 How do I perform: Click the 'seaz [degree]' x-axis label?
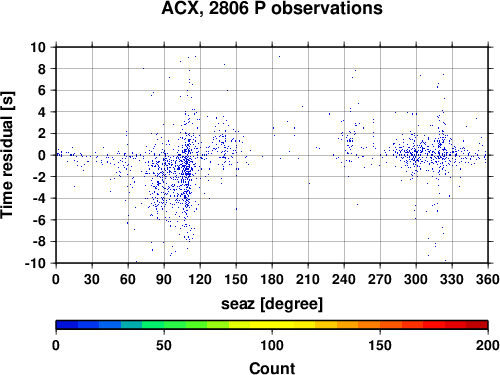(272, 304)
